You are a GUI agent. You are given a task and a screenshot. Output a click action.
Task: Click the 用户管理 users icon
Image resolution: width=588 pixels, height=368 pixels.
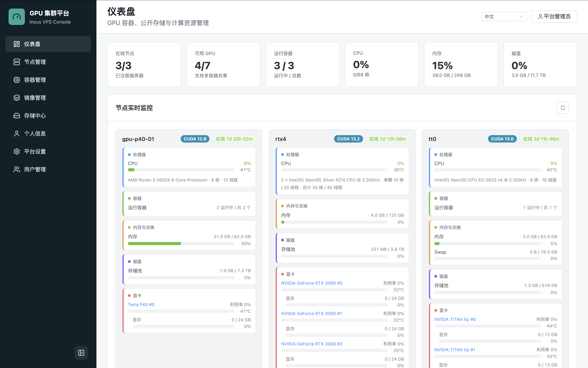point(17,169)
